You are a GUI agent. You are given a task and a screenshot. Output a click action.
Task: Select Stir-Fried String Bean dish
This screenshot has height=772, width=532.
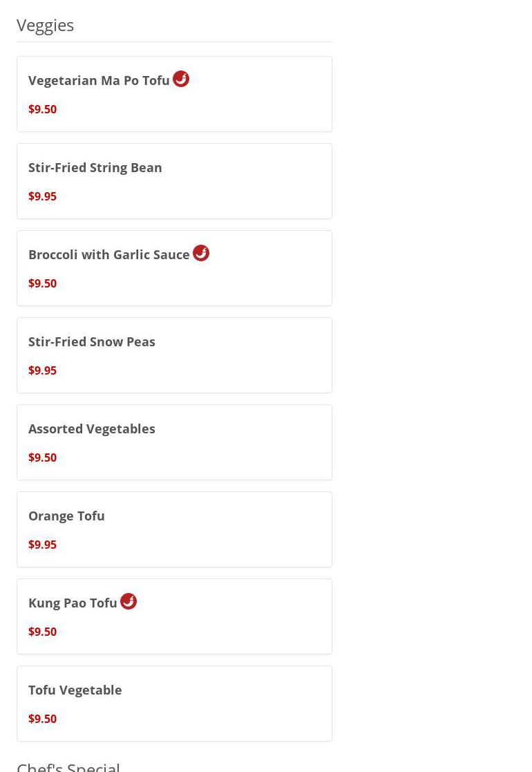pyautogui.click(x=95, y=168)
